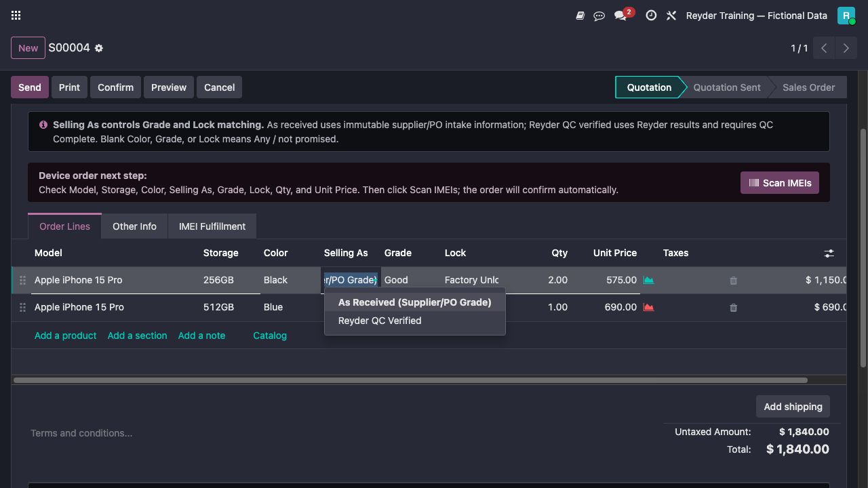Screen dimensions: 868x488
Task: Edit the Grade field showing Good
Action: 410,280
